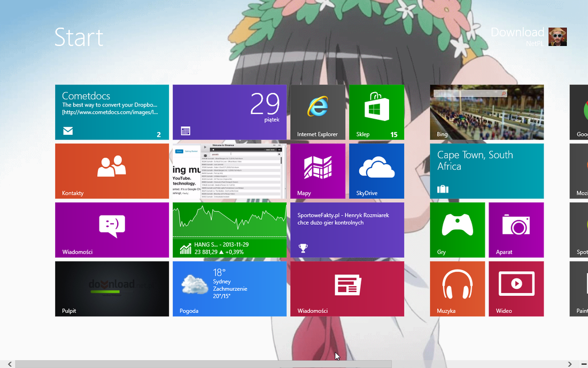This screenshot has height=368, width=588.
Task: Click the suitcase icon on Cape Town tile
Action: click(x=443, y=189)
